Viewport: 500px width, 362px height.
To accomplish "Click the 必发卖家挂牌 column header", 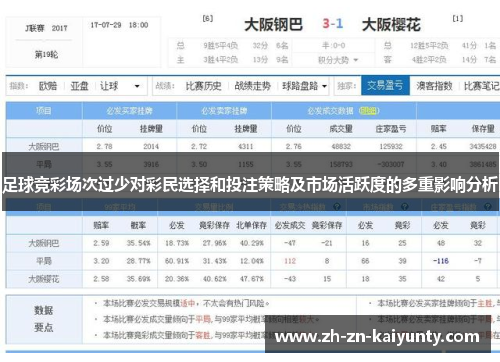I will pos(224,111).
